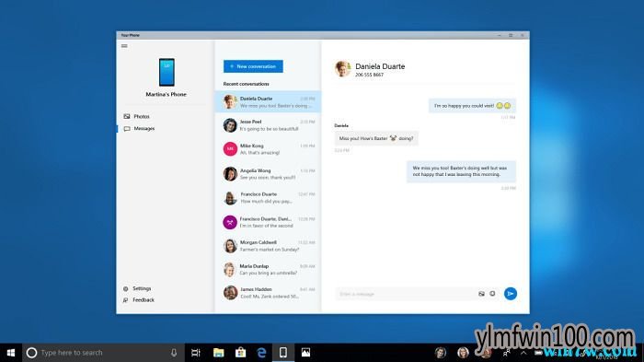Click the purple group chat avatar
The height and width of the screenshot is (362, 644).
230,223
